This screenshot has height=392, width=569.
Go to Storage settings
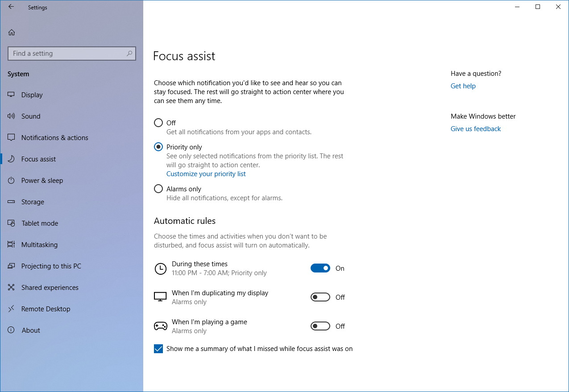(71, 202)
